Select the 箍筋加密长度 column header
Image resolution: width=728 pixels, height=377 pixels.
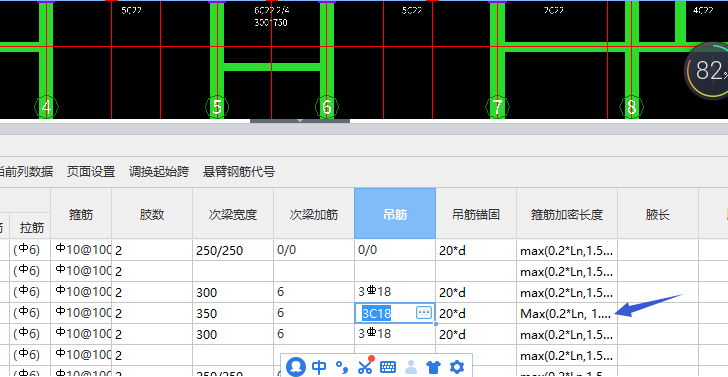567,214
